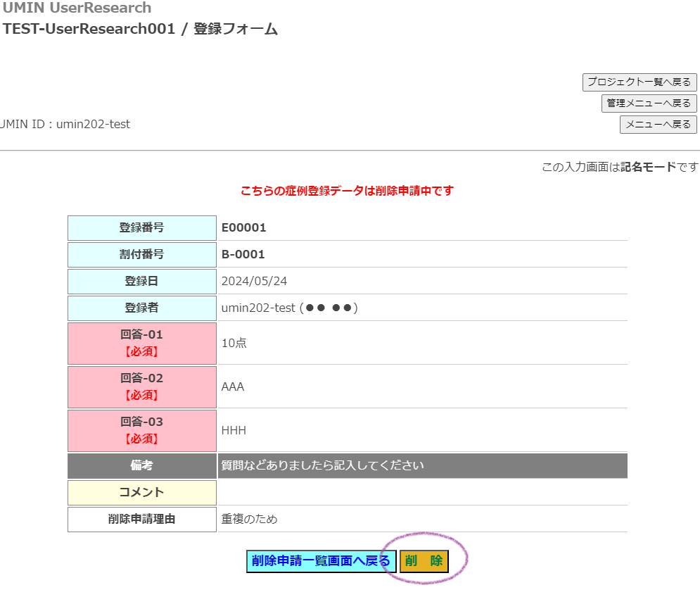Click the registration number value E00001
This screenshot has height=597, width=700.
243,228
